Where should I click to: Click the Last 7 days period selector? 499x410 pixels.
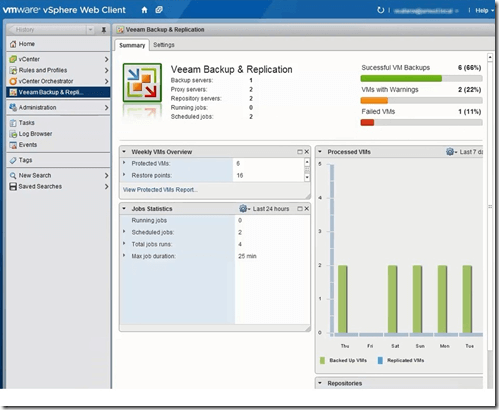tap(471, 152)
